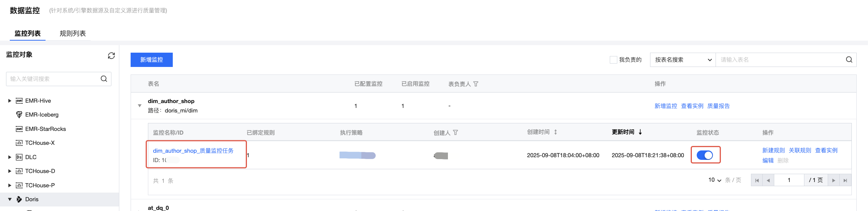Open the 10 条/页 page size dropdown
Viewport: 868px width, 211px height.
click(714, 180)
